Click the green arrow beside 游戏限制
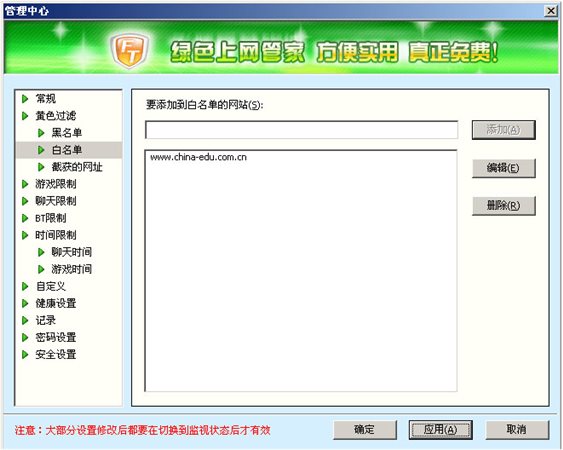The height and width of the screenshot is (450, 563). click(x=25, y=184)
